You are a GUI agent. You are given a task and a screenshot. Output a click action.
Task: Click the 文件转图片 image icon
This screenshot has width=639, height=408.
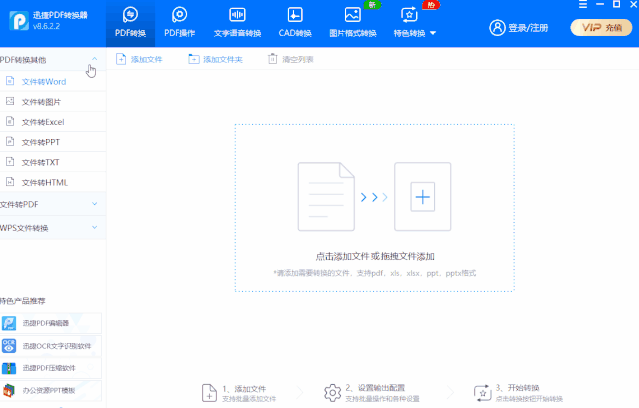[10, 101]
